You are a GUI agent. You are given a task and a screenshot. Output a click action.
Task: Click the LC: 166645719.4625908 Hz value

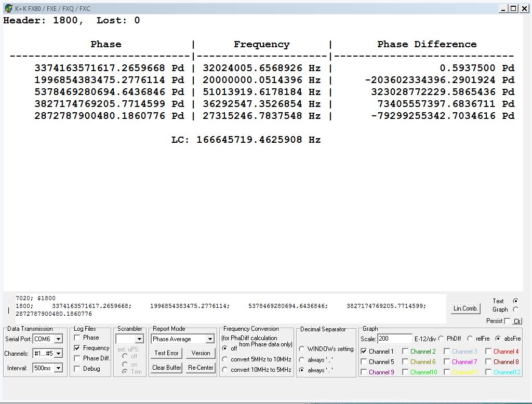(246, 140)
